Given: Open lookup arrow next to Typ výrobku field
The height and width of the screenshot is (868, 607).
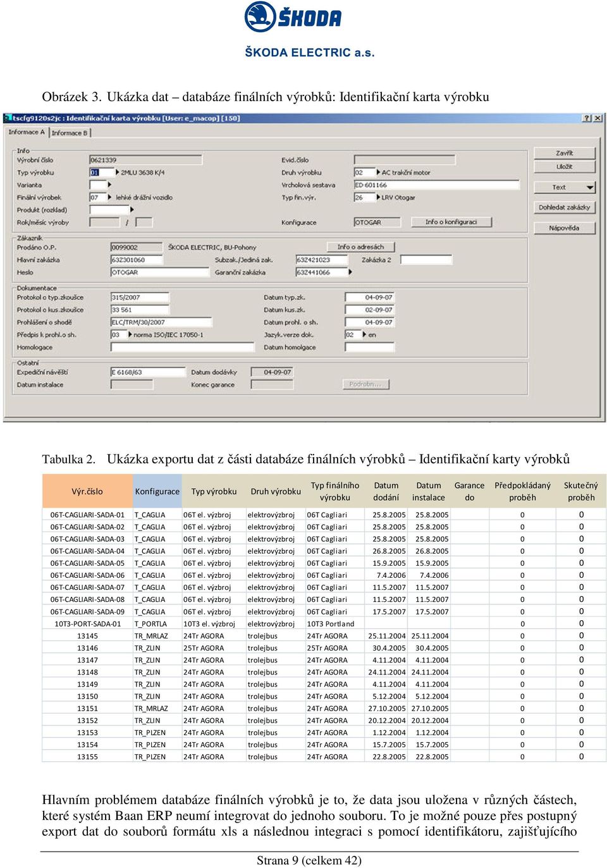Looking at the screenshot, I should point(117,173).
